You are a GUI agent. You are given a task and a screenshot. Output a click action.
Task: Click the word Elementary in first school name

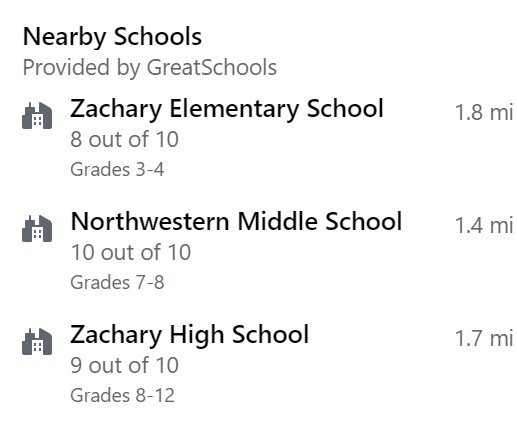point(234,109)
